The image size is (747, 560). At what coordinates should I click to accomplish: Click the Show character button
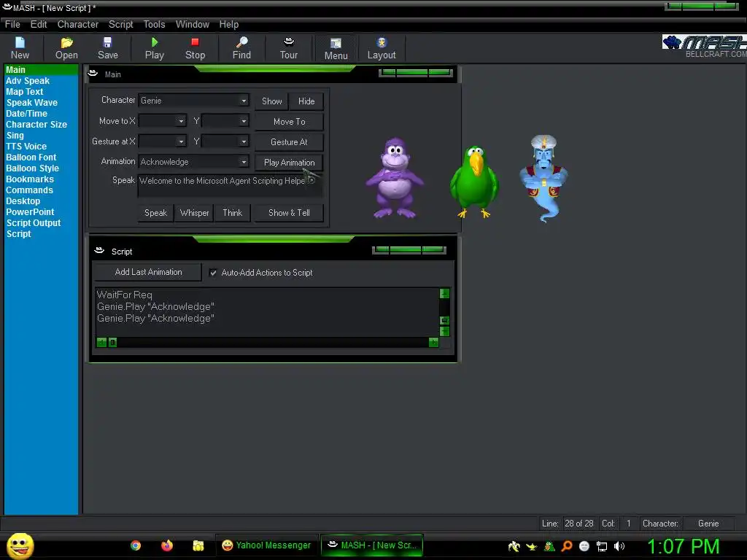271,101
